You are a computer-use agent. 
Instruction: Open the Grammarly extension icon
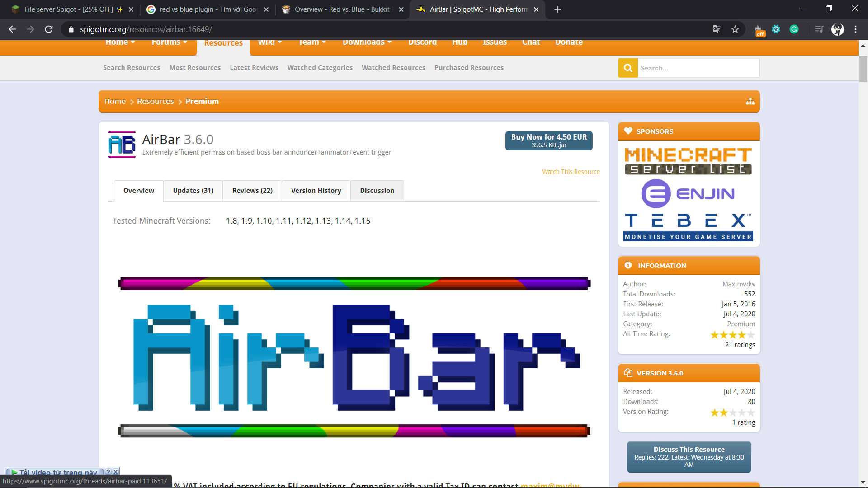pos(794,29)
